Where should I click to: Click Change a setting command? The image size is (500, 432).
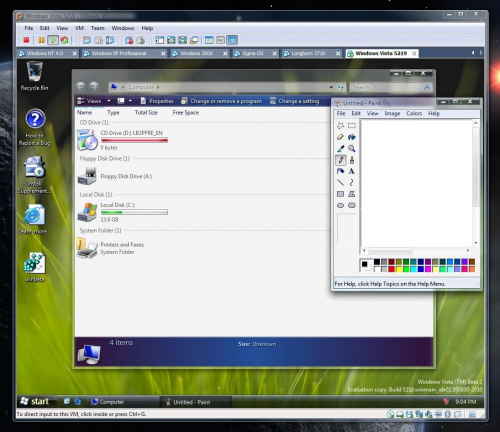[295, 101]
